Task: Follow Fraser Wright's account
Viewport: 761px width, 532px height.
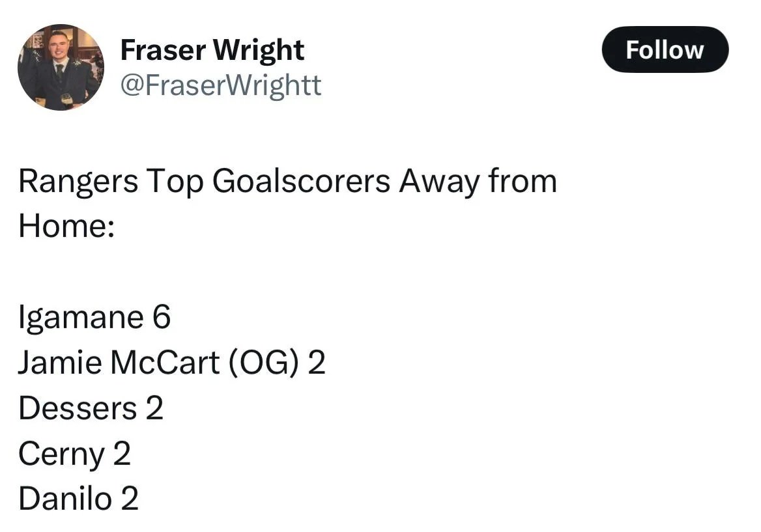Action: coord(665,49)
